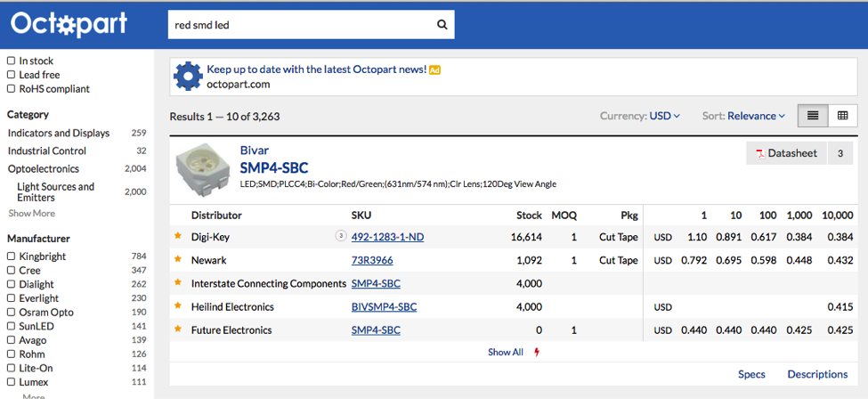
Task: Switch to list view icon
Action: point(813,116)
